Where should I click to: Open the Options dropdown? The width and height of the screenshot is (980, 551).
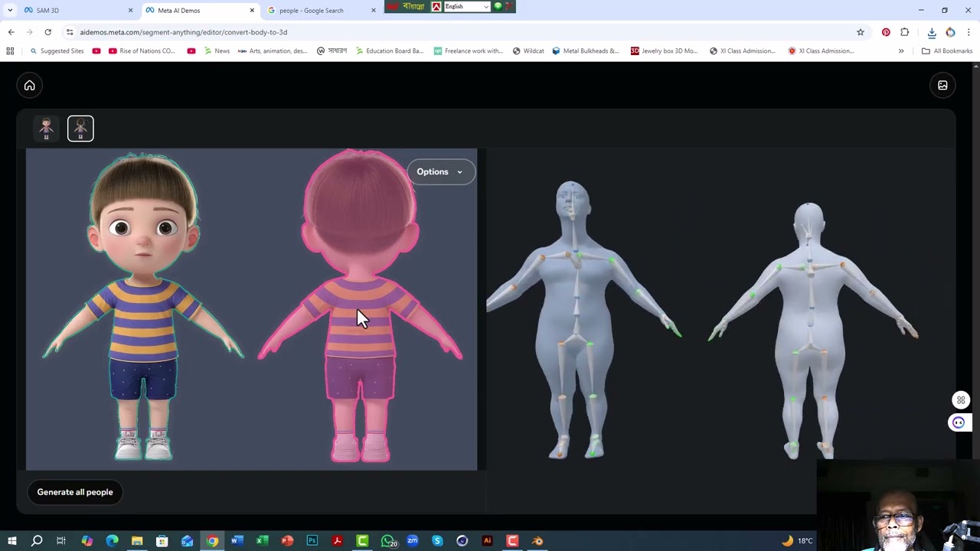tap(440, 171)
